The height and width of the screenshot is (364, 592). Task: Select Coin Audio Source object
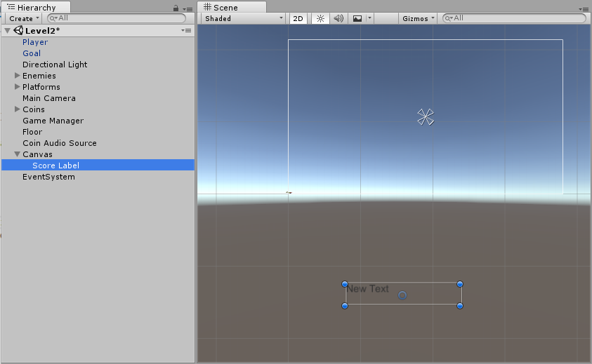pyautogui.click(x=60, y=143)
